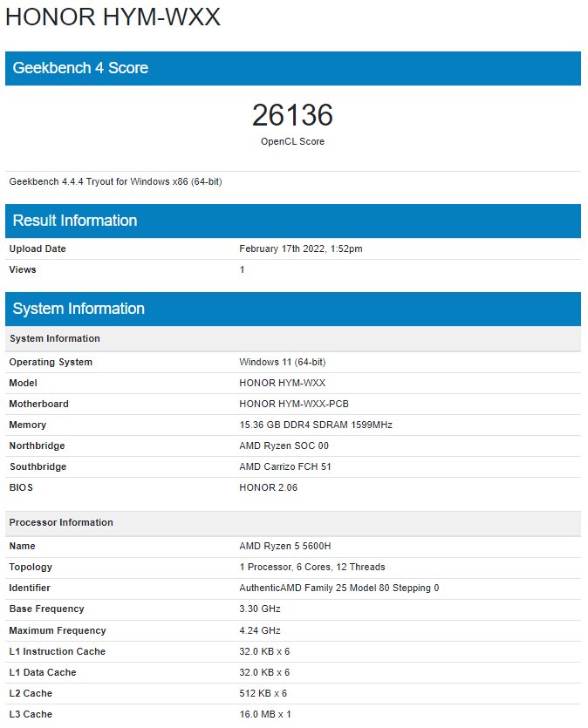588x728 pixels.
Task: Select AuthenticAMD Family 25 identifier value
Action: [339, 588]
